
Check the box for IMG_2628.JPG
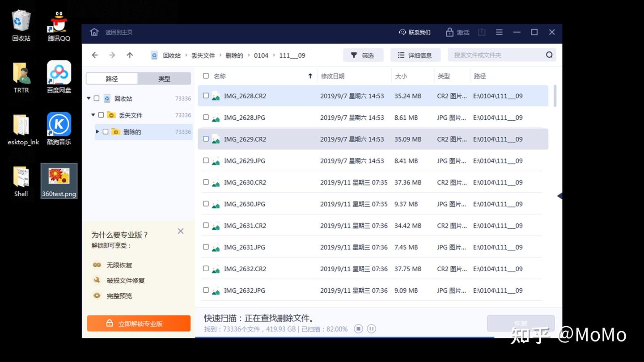[206, 117]
